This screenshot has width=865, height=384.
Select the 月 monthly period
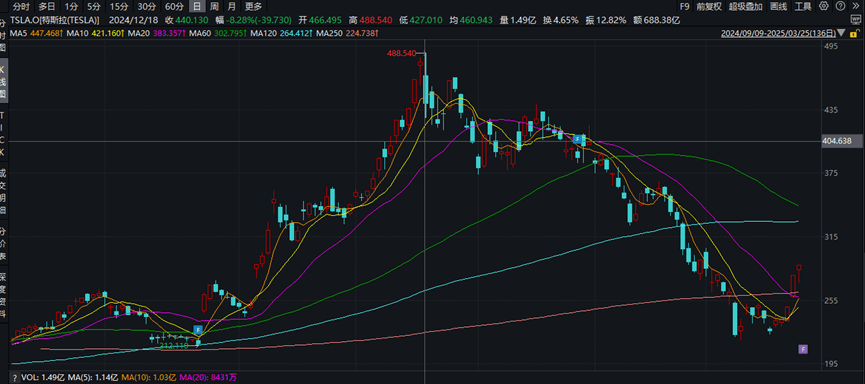(x=232, y=7)
